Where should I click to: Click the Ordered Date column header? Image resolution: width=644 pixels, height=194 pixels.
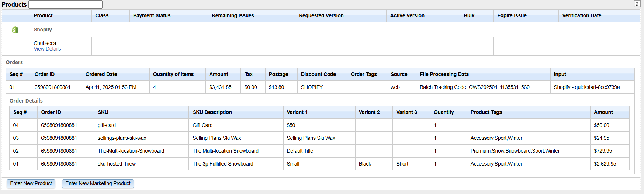pyautogui.click(x=101, y=74)
